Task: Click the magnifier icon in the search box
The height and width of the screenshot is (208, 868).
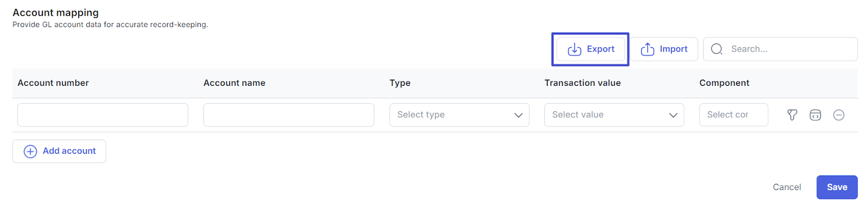Action: (x=717, y=49)
